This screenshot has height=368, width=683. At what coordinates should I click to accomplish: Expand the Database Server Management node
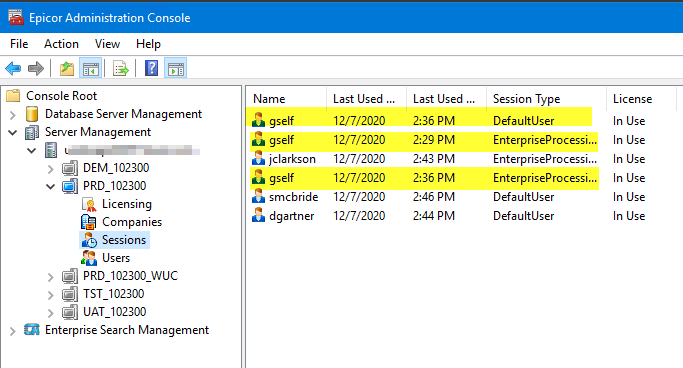click(x=13, y=115)
